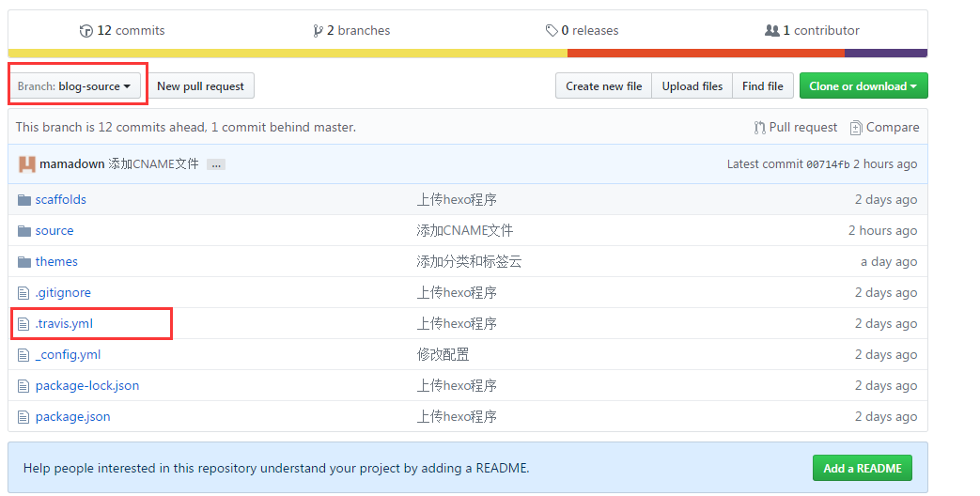Expand commit message ellipsis button

point(216,164)
